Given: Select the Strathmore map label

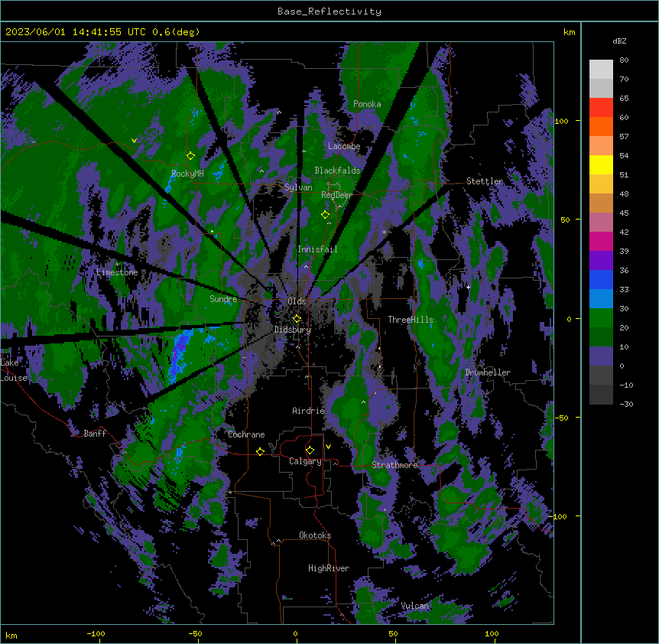Looking at the screenshot, I should pyautogui.click(x=394, y=465).
